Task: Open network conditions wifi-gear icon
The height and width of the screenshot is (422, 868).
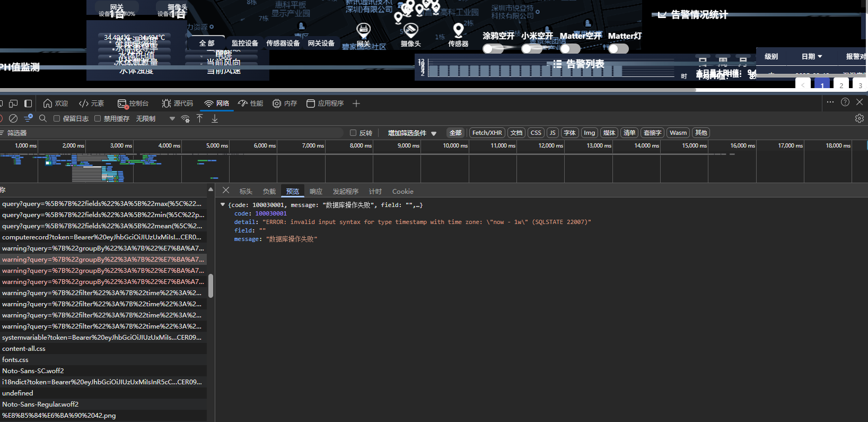Action: click(x=185, y=118)
